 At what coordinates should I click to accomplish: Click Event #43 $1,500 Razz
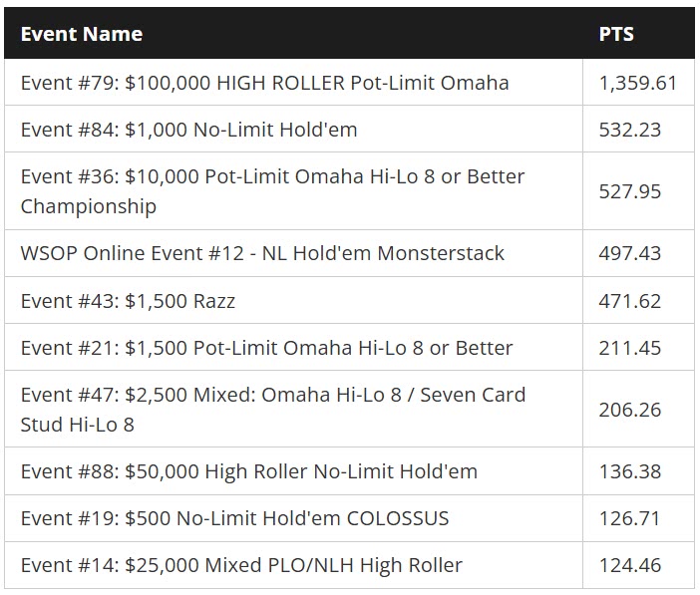point(128,300)
